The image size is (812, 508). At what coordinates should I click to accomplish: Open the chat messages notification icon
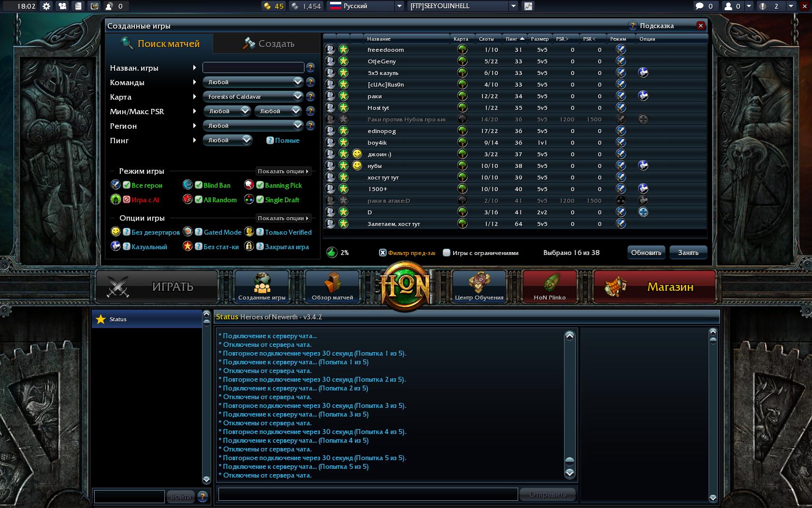pos(699,6)
